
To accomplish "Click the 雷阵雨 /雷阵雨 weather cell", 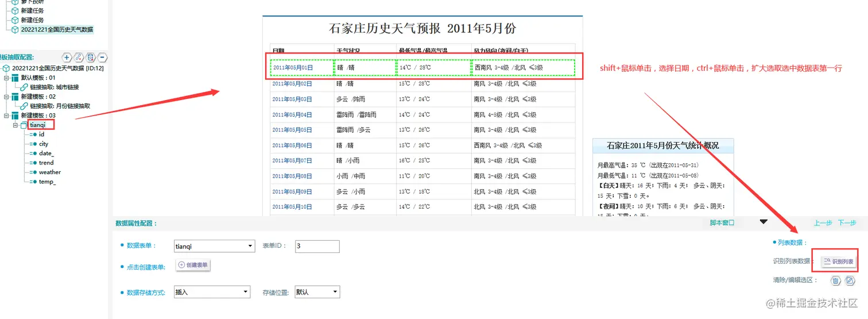I will point(365,115).
